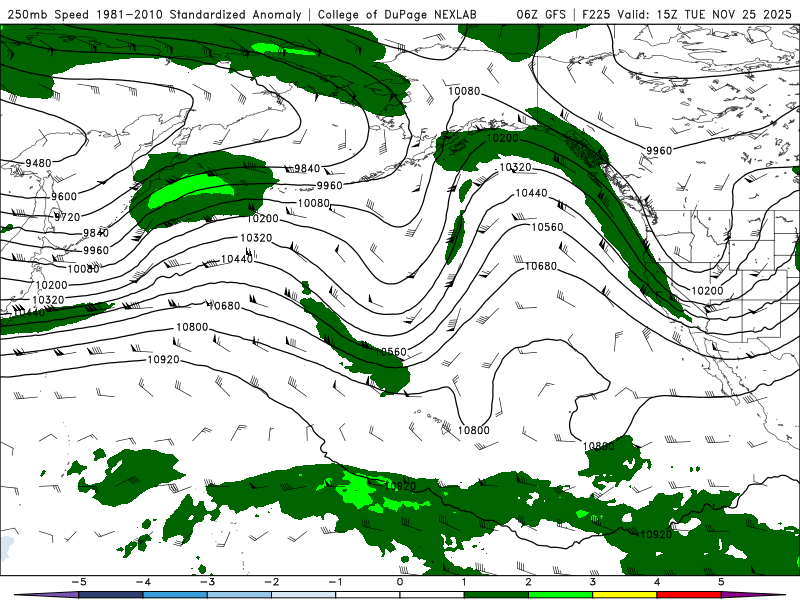Image resolution: width=800 pixels, height=600 pixels.
Task: Click the positive 4 tick label on the color scale
Action: click(657, 582)
